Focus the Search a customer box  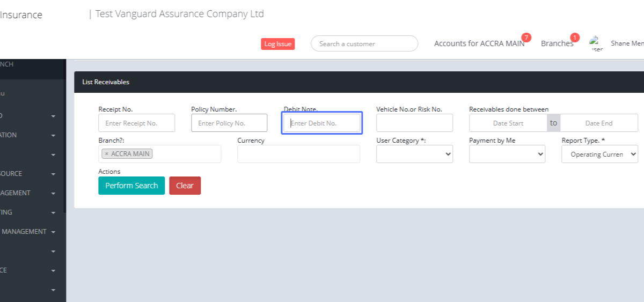coord(364,43)
